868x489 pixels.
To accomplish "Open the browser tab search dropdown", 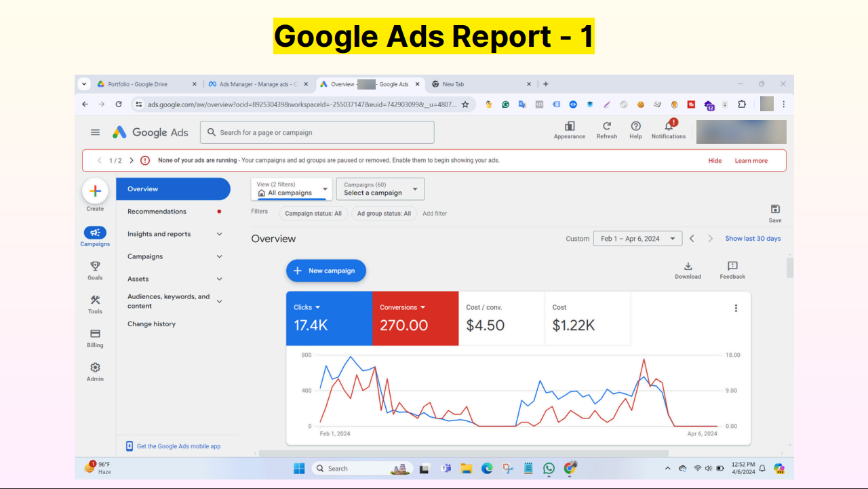I will (x=84, y=84).
